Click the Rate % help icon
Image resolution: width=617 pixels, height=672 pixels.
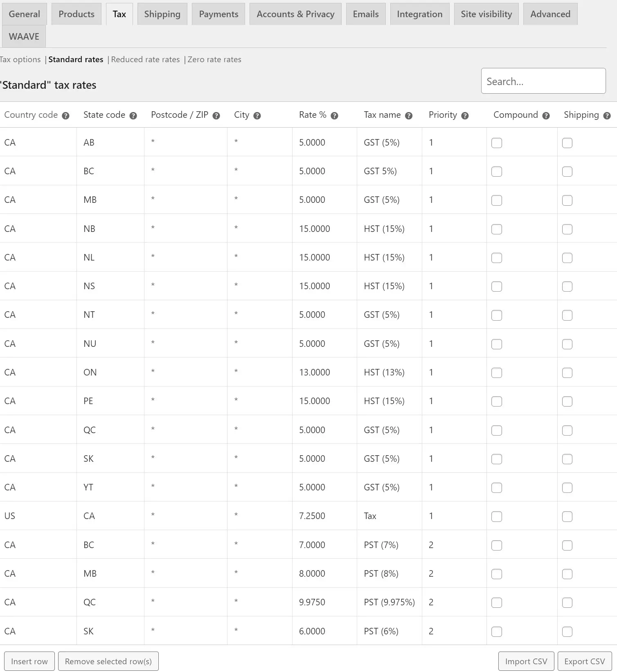[334, 116]
